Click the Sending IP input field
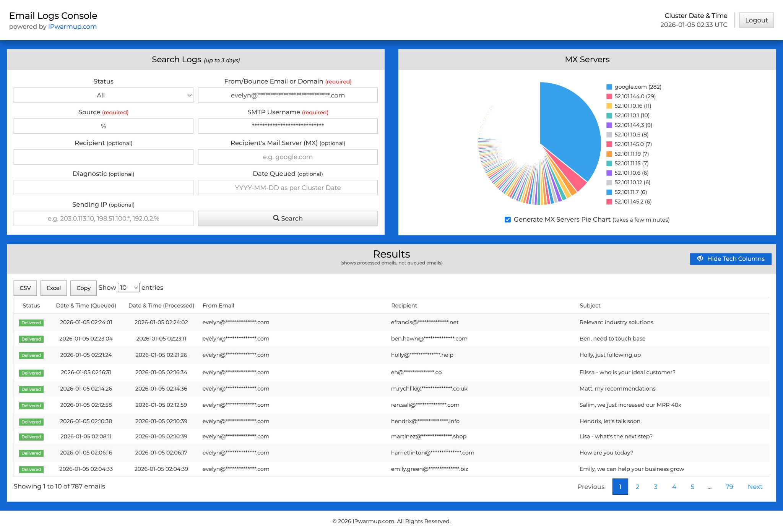Screen dimensions: 783x532 coord(103,218)
